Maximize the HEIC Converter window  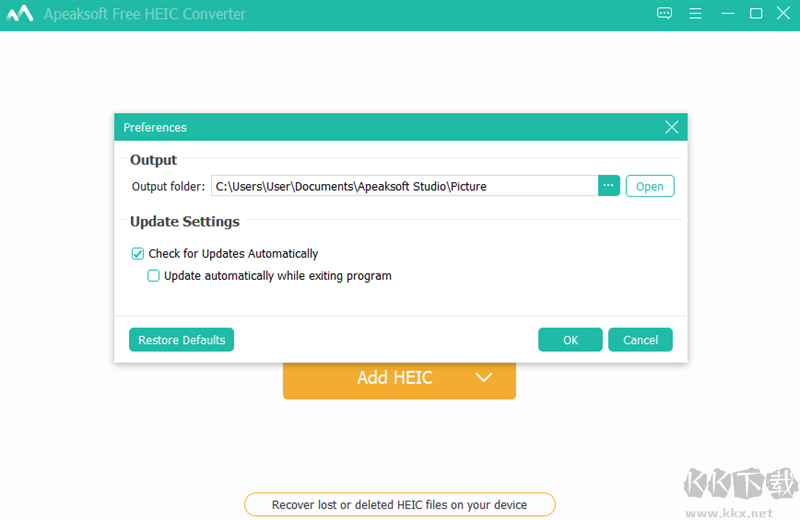756,14
